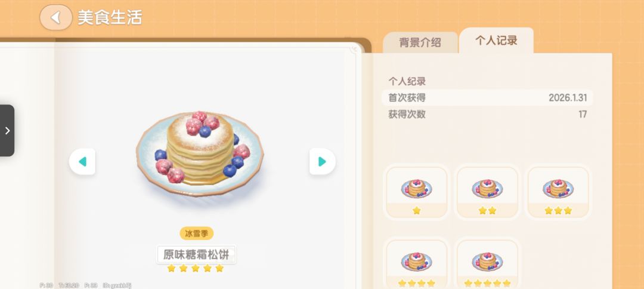This screenshot has width=644, height=289.
Task: Click the 个人纪录 section heading
Action: coord(407,81)
